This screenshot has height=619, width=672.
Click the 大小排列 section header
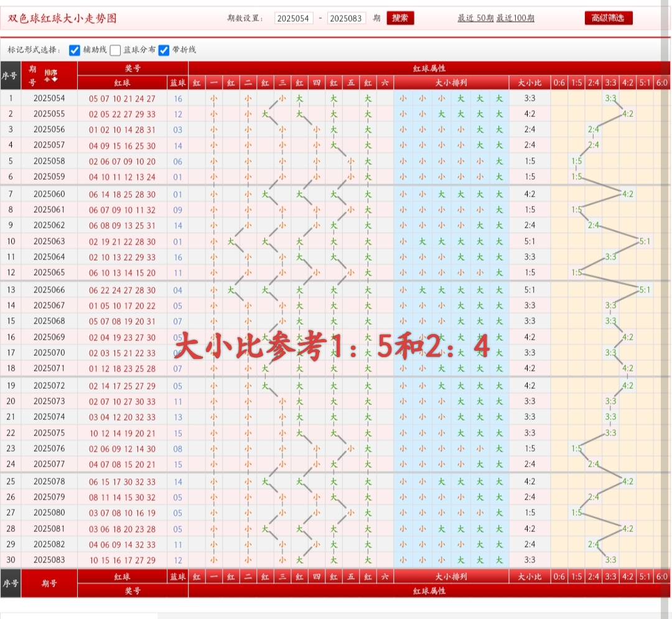point(452,81)
